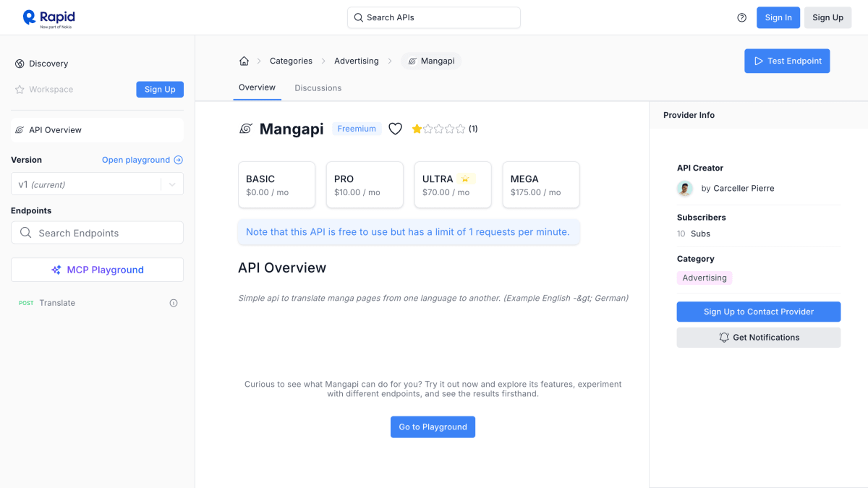868x488 pixels.
Task: Click the bell icon in Get Notifications
Action: tap(724, 338)
